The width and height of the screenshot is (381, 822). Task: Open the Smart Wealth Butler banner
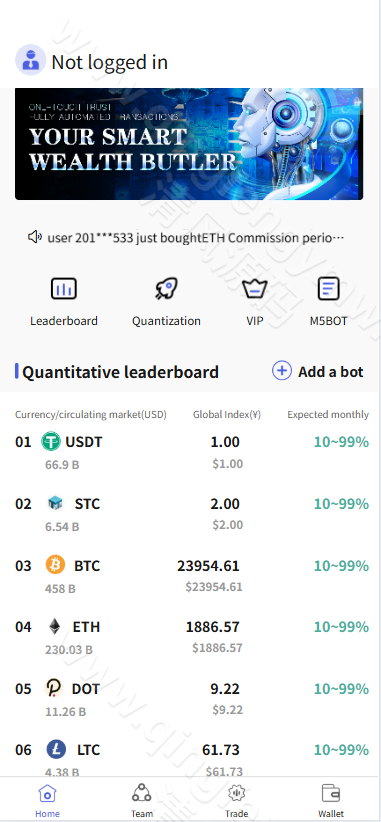pyautogui.click(x=189, y=144)
